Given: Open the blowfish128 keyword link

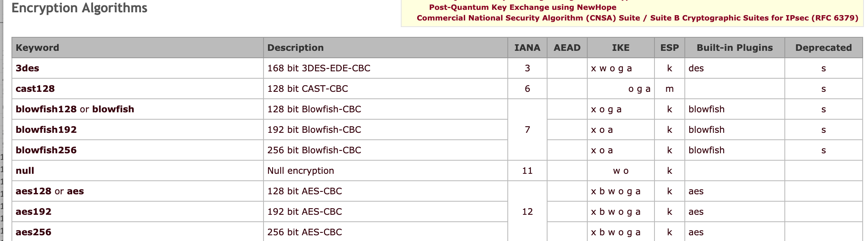Looking at the screenshot, I should [x=46, y=109].
